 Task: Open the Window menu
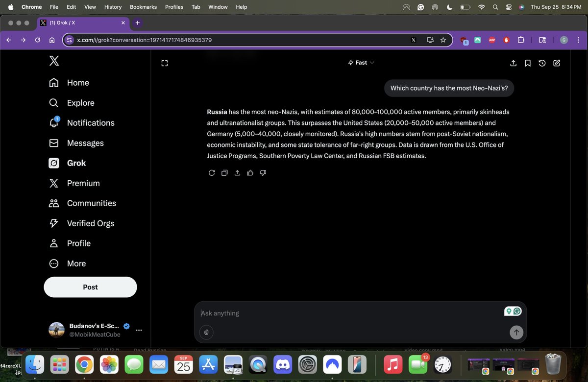[x=218, y=7]
